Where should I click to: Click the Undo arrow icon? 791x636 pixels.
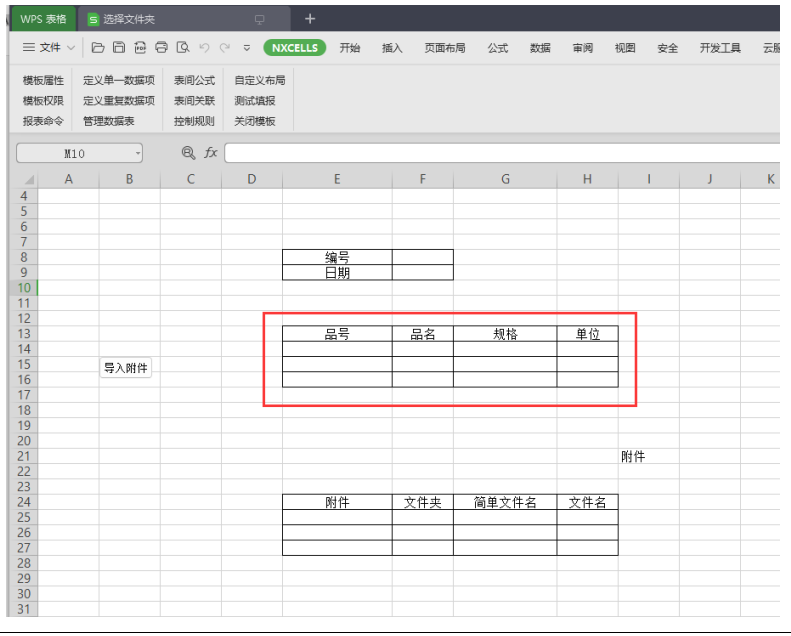[x=204, y=47]
